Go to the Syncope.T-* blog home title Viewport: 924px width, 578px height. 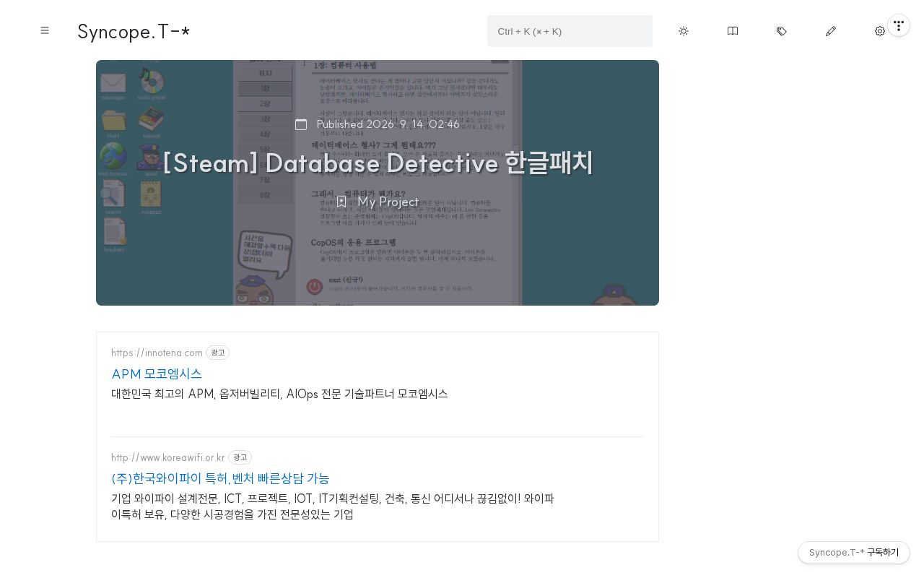[134, 31]
